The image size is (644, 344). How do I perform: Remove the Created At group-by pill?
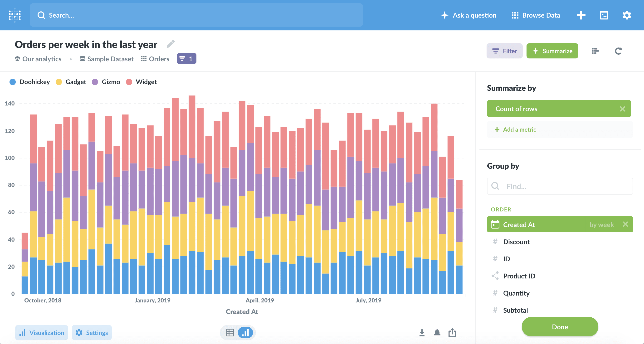625,224
